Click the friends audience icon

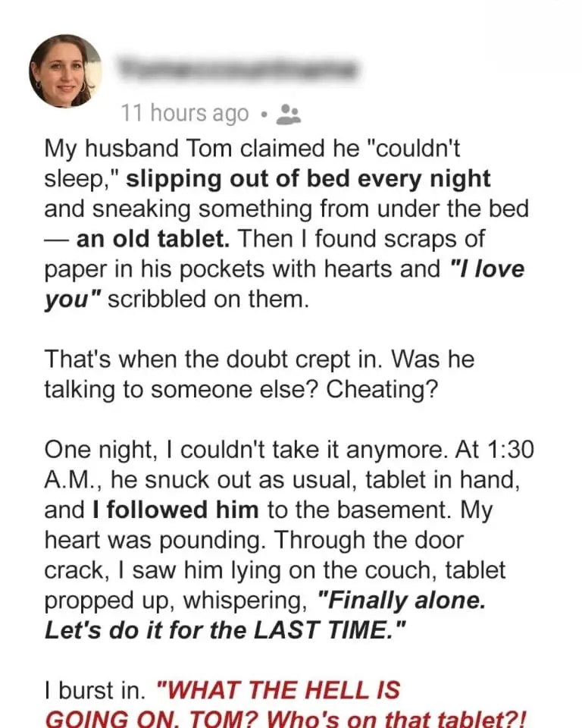[x=289, y=115]
